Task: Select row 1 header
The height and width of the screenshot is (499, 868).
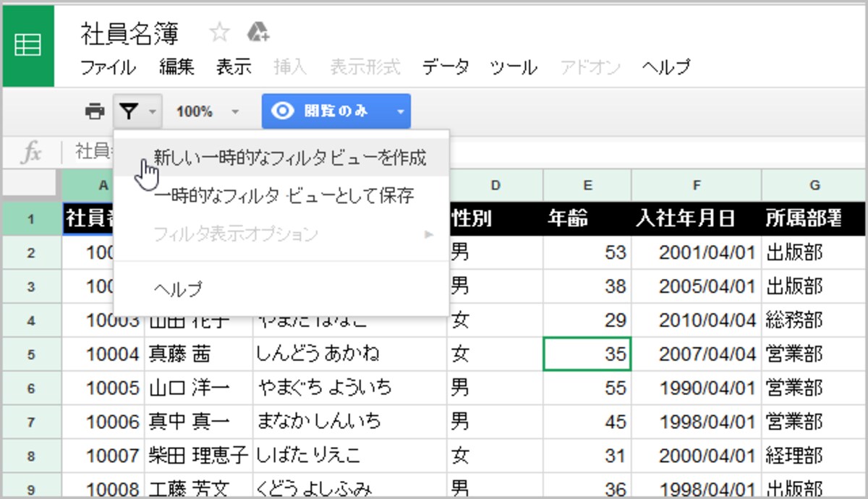Action: tap(31, 218)
